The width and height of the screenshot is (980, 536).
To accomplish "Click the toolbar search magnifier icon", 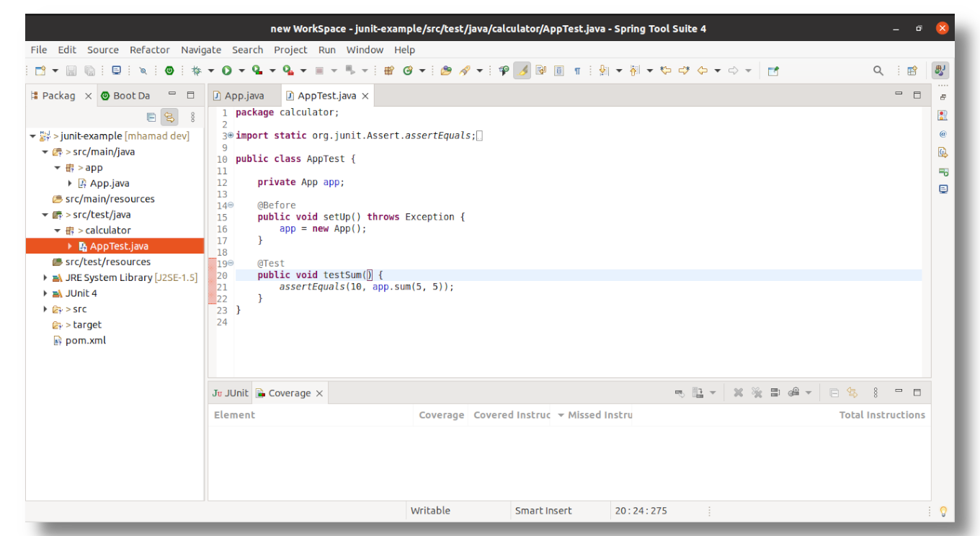I will (x=878, y=71).
